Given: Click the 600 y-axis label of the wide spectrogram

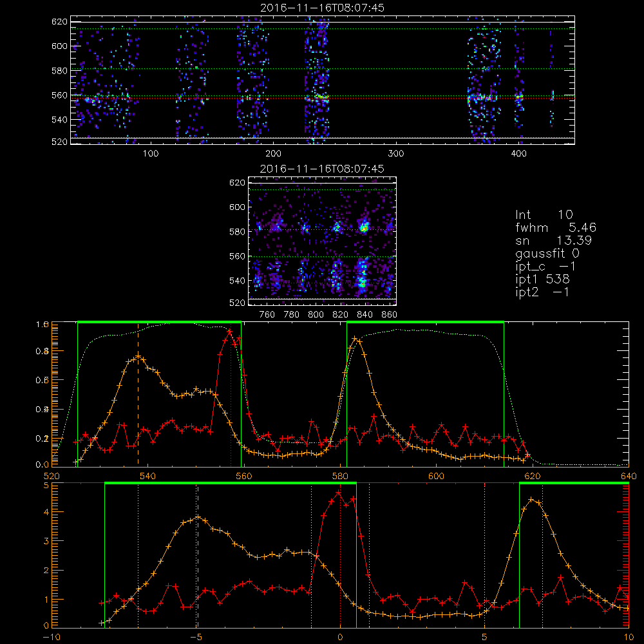Looking at the screenshot, I should tap(59, 46).
